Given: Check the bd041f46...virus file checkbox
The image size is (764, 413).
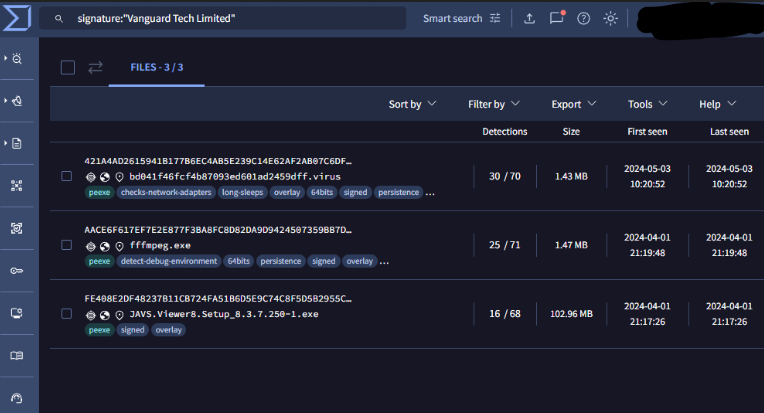Looking at the screenshot, I should [x=67, y=176].
